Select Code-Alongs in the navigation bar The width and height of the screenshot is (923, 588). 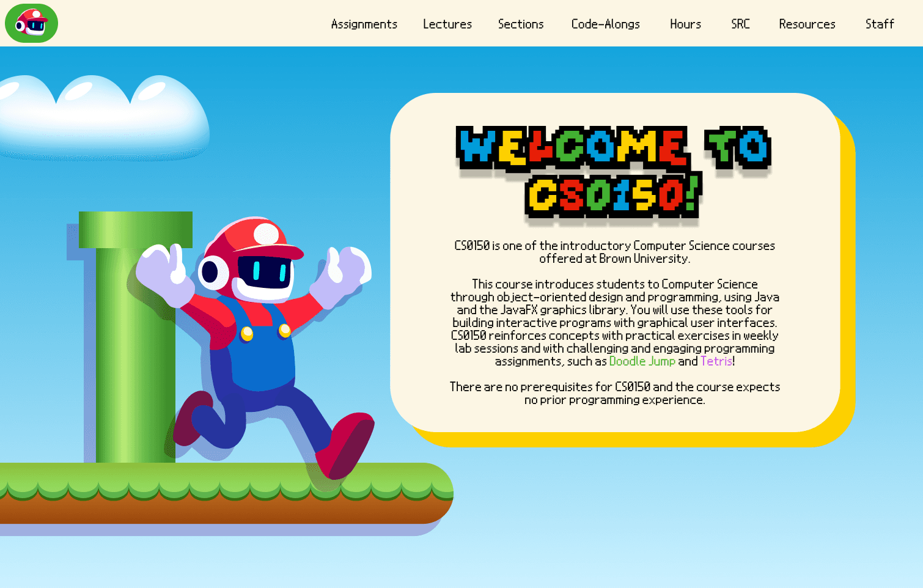point(606,24)
